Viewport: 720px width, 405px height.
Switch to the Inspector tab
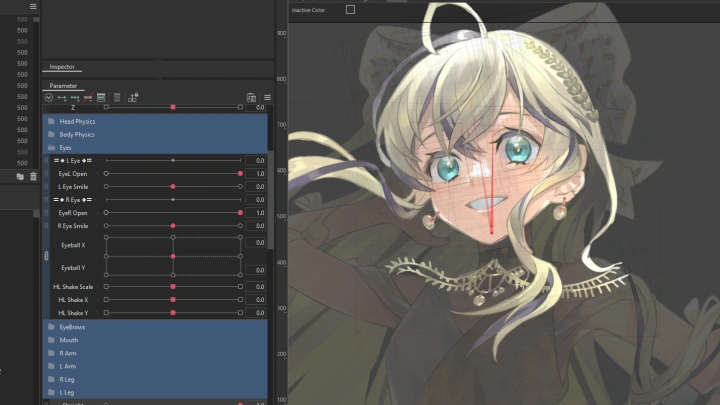pos(63,67)
